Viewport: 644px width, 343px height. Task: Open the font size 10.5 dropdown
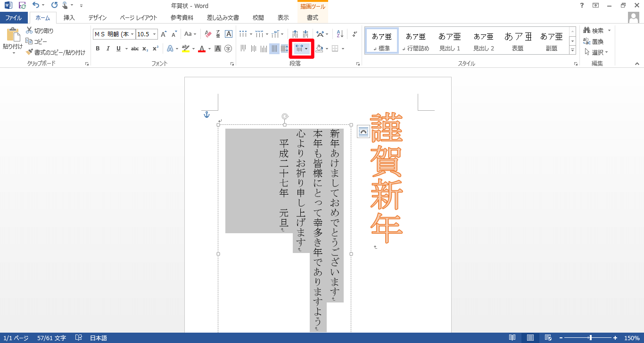click(x=155, y=34)
